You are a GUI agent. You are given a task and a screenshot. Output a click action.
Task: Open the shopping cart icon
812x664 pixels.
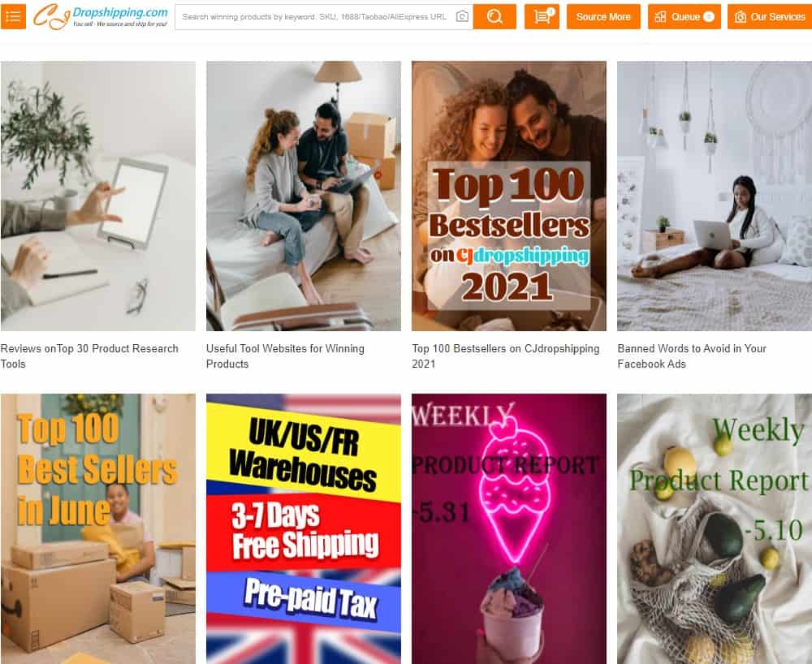click(x=542, y=16)
